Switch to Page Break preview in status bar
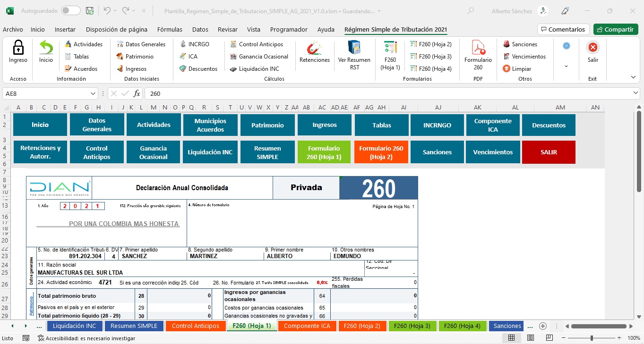The height and width of the screenshot is (344, 644). (x=549, y=338)
